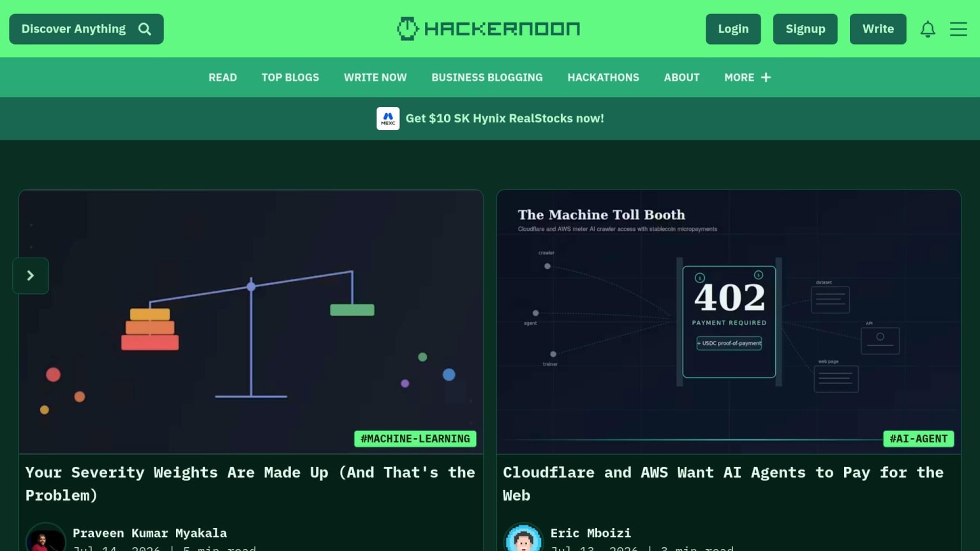Viewport: 980px width, 551px height.
Task: Click the Signup button
Action: click(x=805, y=29)
